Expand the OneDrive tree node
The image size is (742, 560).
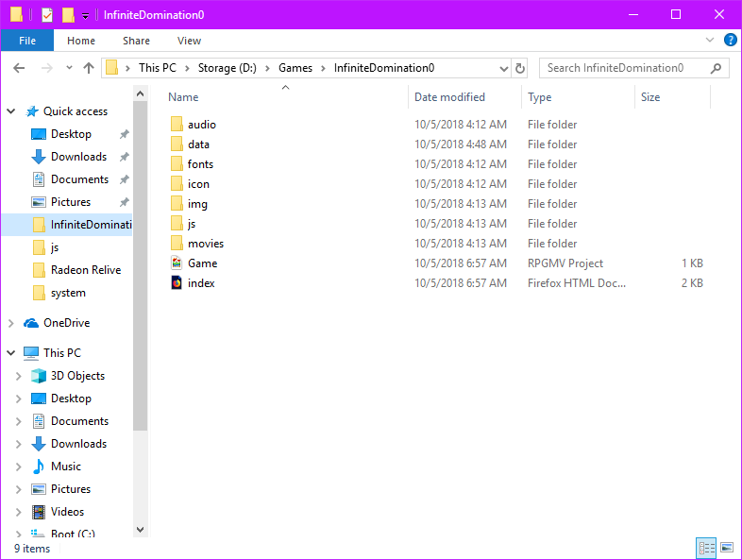click(x=11, y=323)
